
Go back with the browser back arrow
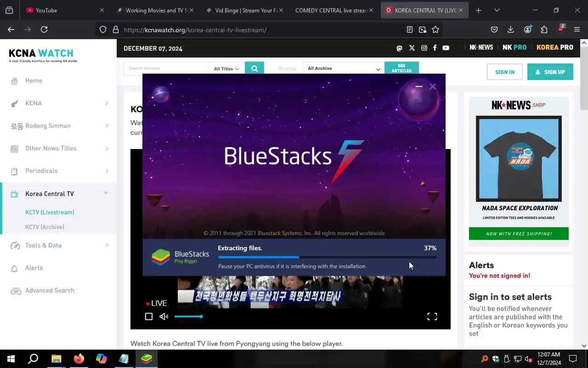click(x=11, y=29)
